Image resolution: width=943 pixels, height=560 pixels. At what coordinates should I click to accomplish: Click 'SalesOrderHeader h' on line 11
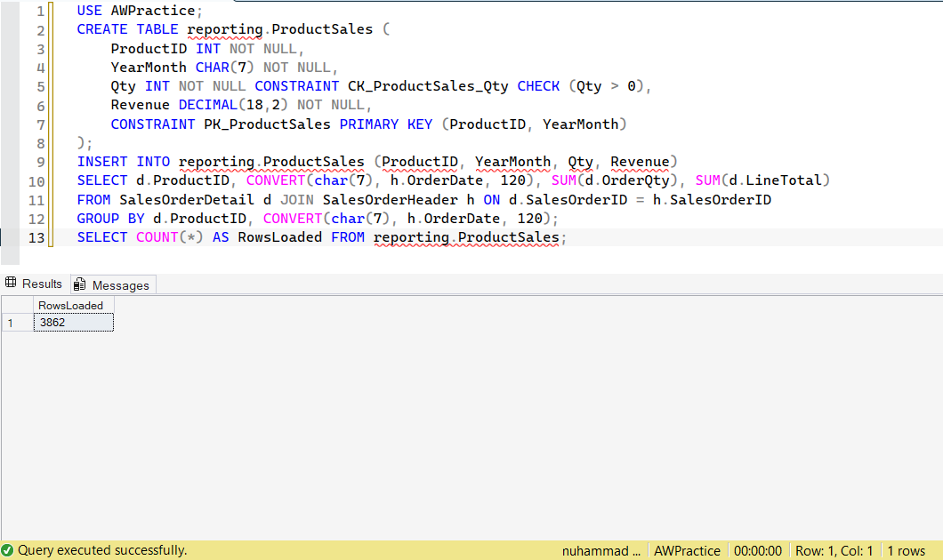click(399, 199)
